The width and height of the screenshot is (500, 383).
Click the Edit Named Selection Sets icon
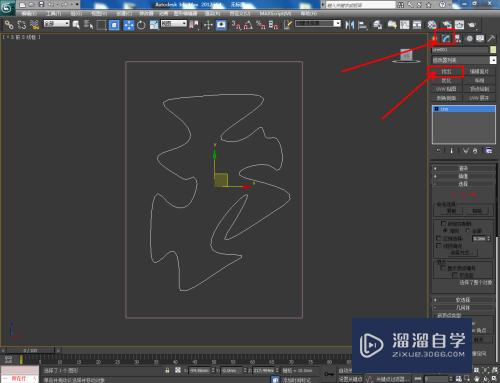click(288, 25)
